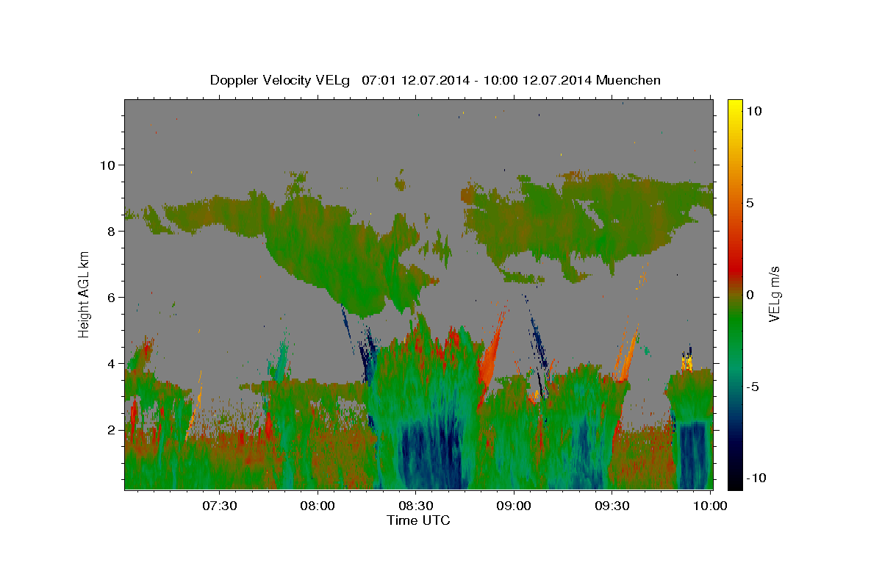Click the height axis label '8'

click(x=112, y=231)
